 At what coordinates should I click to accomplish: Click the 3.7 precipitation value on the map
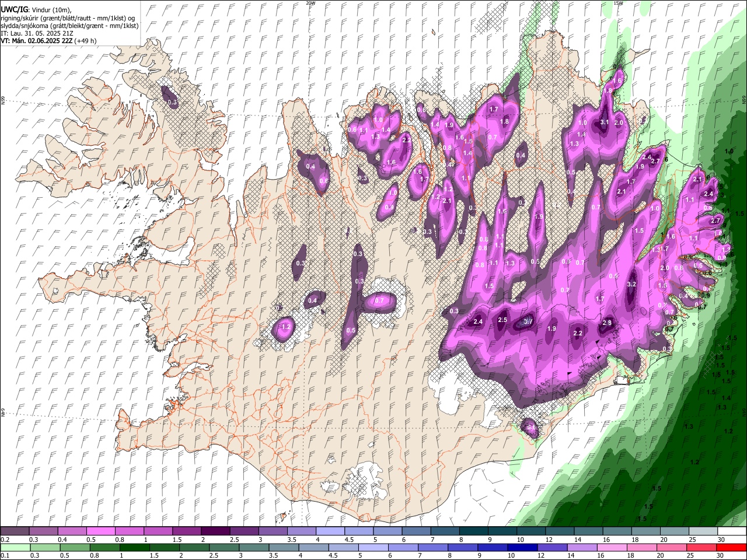[529, 321]
